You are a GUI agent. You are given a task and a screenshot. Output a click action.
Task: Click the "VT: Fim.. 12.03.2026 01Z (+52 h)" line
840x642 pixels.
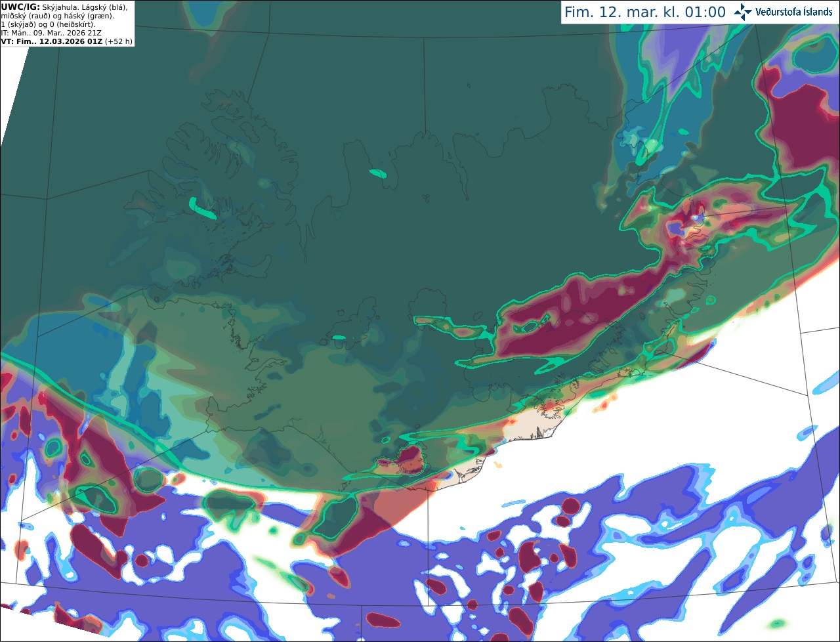67,41
